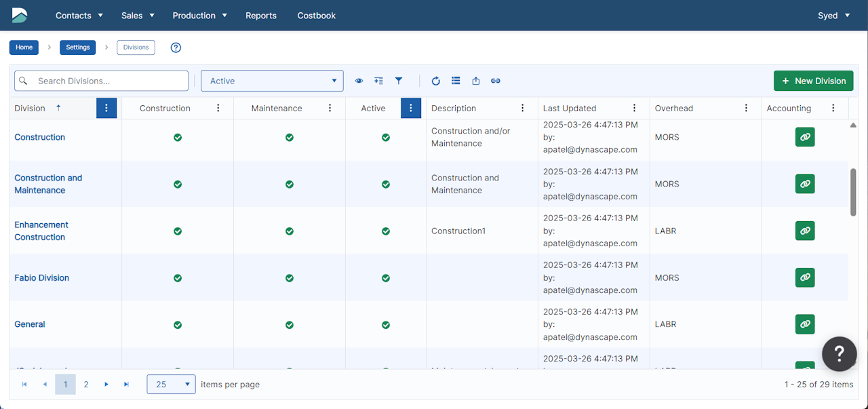This screenshot has width=868, height=409.
Task: Refresh the divisions grid
Action: click(x=436, y=81)
